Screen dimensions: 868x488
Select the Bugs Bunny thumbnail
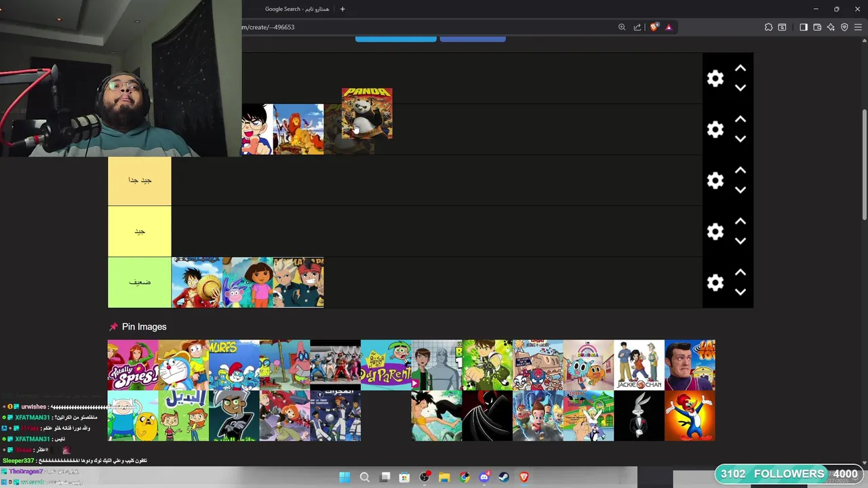pyautogui.click(x=639, y=415)
